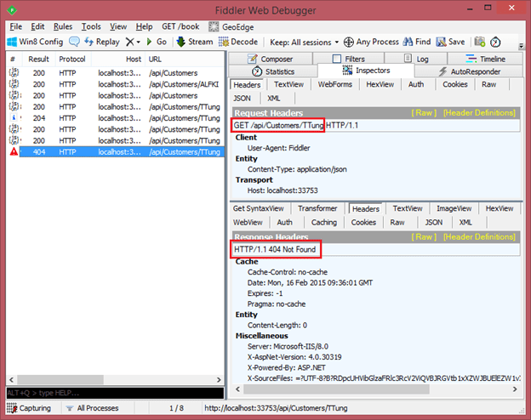Click the Fiddler app icon in title bar

click(12, 10)
